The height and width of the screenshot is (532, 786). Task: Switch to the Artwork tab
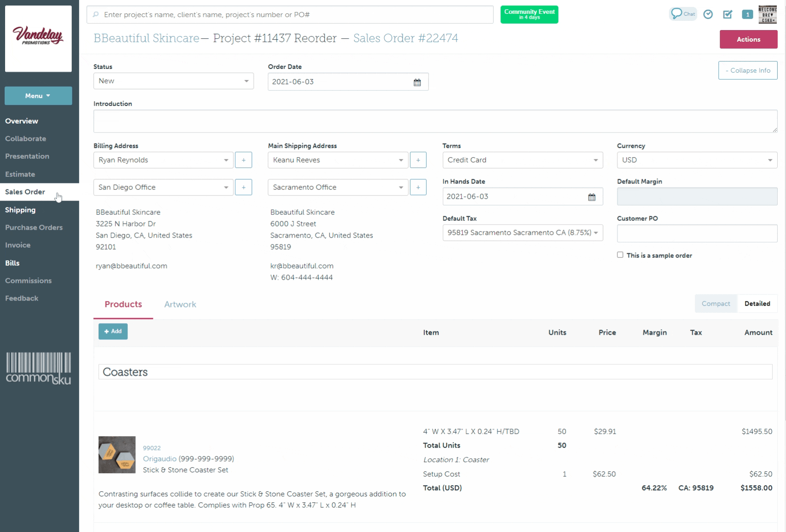180,304
